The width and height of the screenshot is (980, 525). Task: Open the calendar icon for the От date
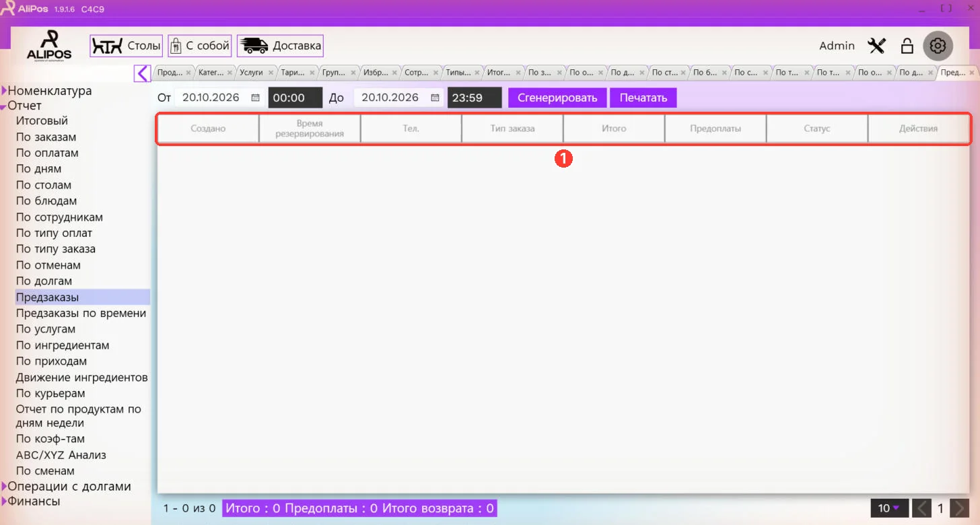click(x=255, y=98)
